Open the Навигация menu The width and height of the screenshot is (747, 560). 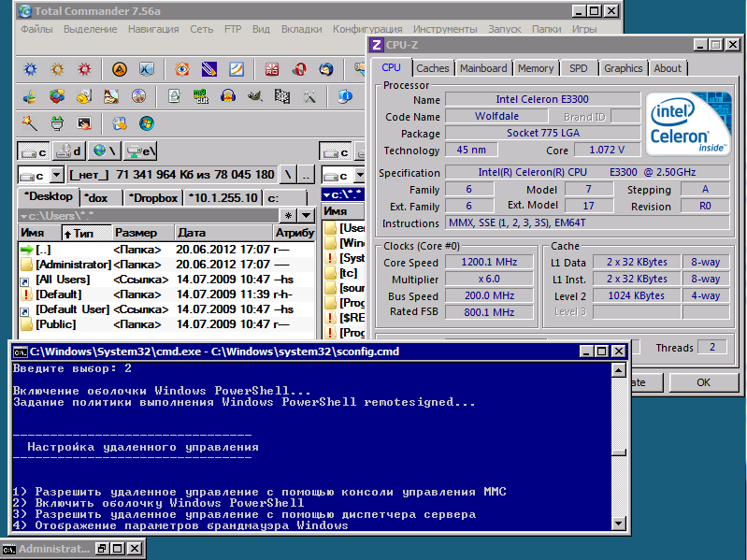(153, 29)
